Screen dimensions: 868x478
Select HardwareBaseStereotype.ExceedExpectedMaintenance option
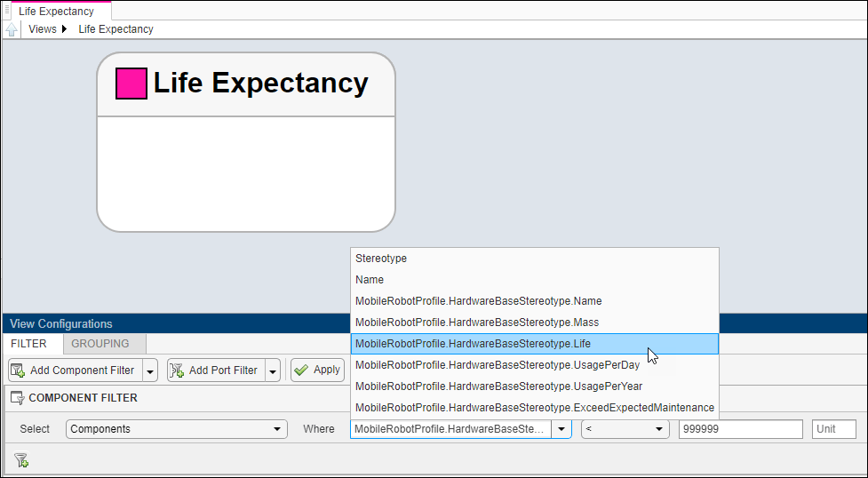tap(535, 408)
